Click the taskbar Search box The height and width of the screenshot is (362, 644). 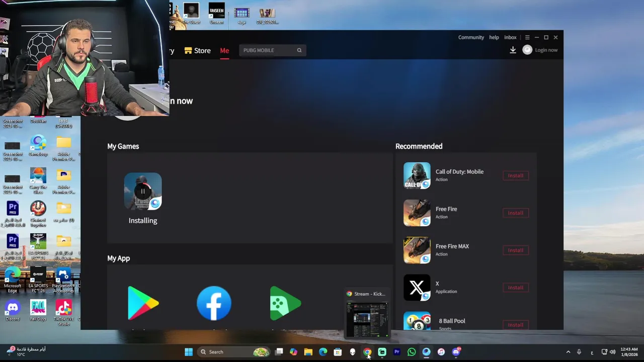click(x=233, y=352)
